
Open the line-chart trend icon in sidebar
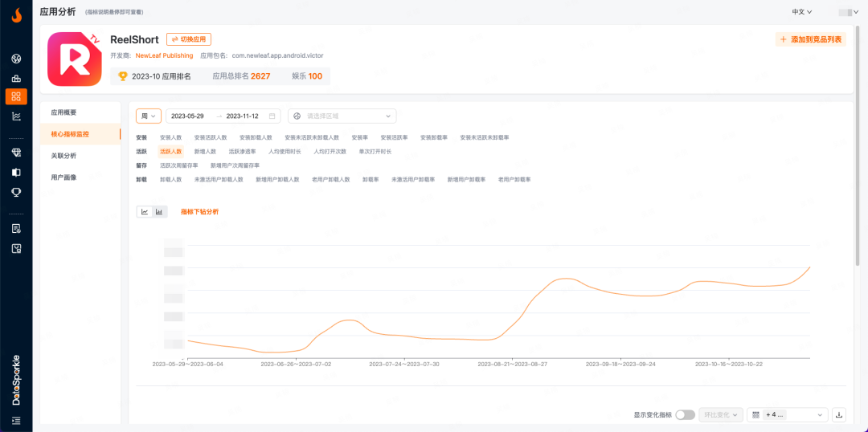[16, 116]
